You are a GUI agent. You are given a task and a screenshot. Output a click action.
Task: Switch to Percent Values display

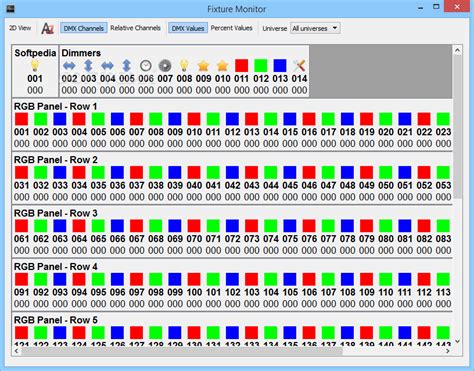[231, 28]
